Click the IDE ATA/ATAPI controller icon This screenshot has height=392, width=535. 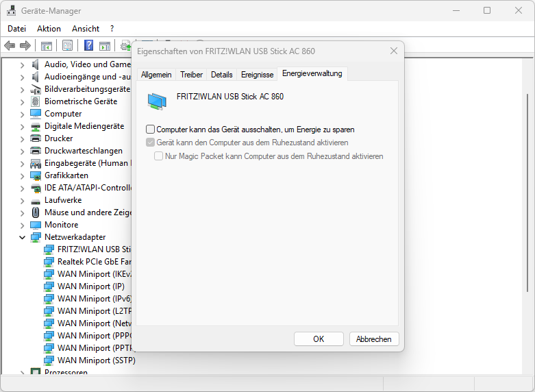pos(36,188)
